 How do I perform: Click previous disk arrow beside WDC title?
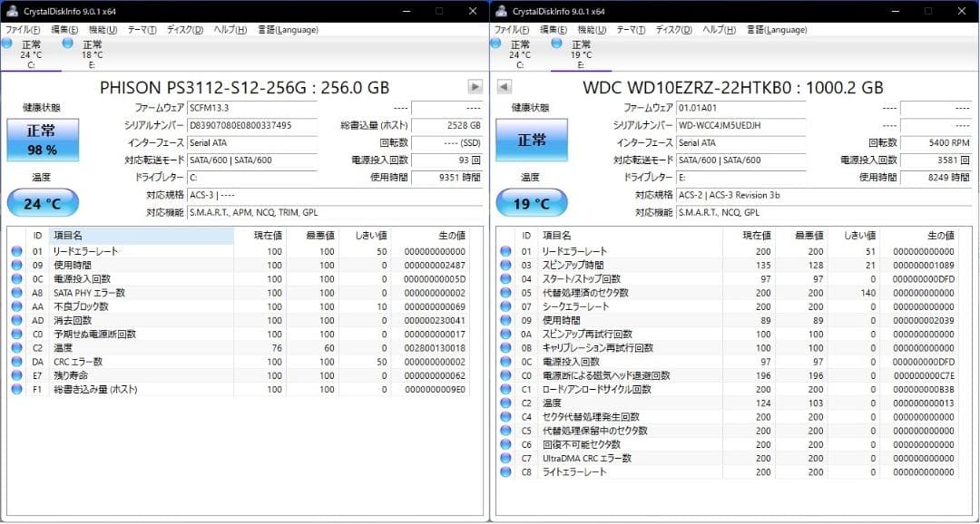pyautogui.click(x=505, y=87)
